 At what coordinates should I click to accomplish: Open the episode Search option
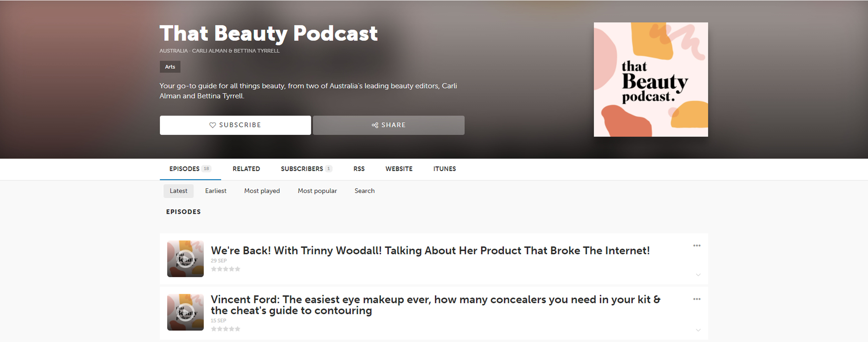coord(364,191)
